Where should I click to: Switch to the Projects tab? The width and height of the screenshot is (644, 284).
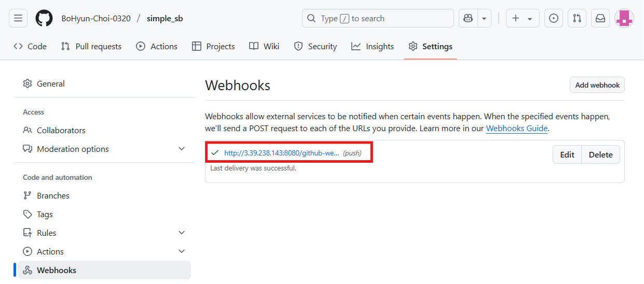click(213, 46)
